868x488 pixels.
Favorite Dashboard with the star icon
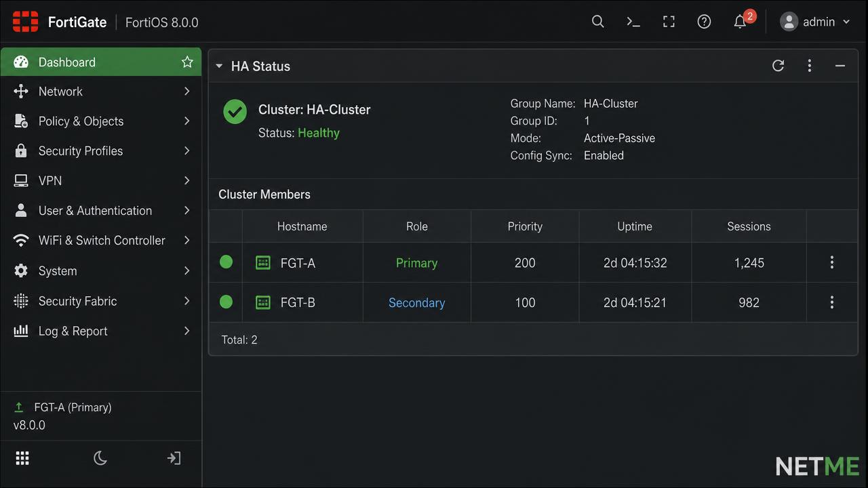pos(187,62)
